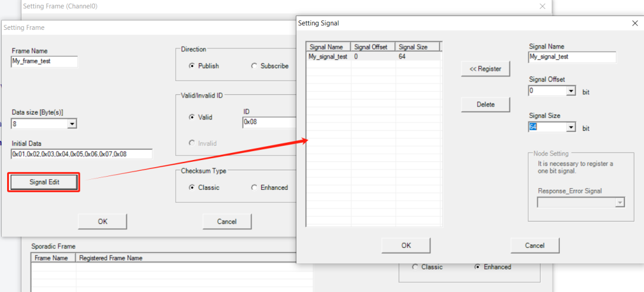Click the Initial Data input field
Screen dimensions: 644x292
coord(82,154)
